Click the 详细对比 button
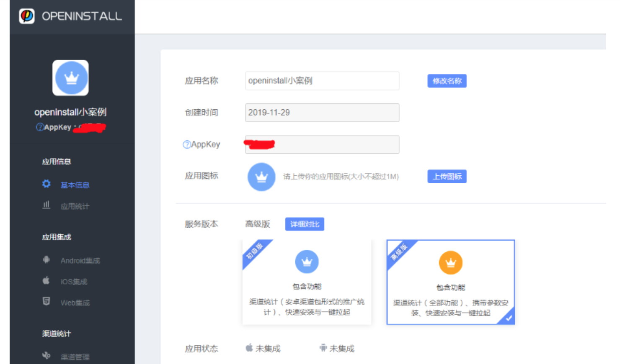This screenshot has width=620, height=364. [x=305, y=224]
